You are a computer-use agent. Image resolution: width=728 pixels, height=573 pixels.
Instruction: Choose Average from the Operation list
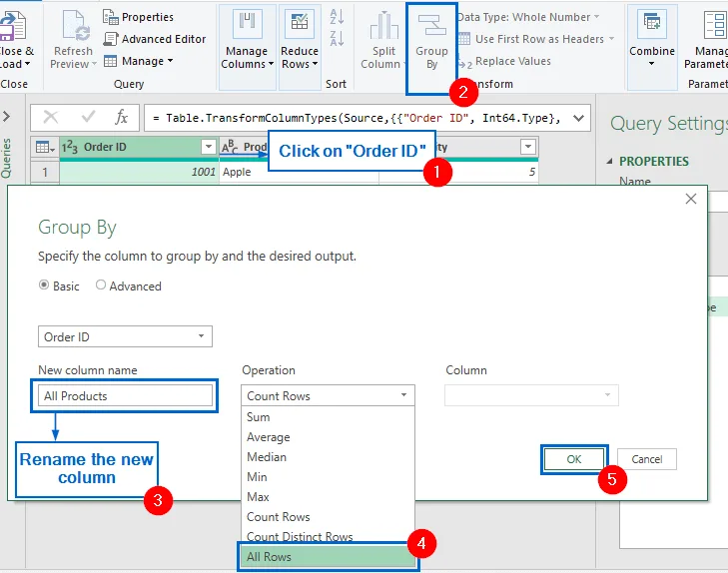[x=328, y=437]
